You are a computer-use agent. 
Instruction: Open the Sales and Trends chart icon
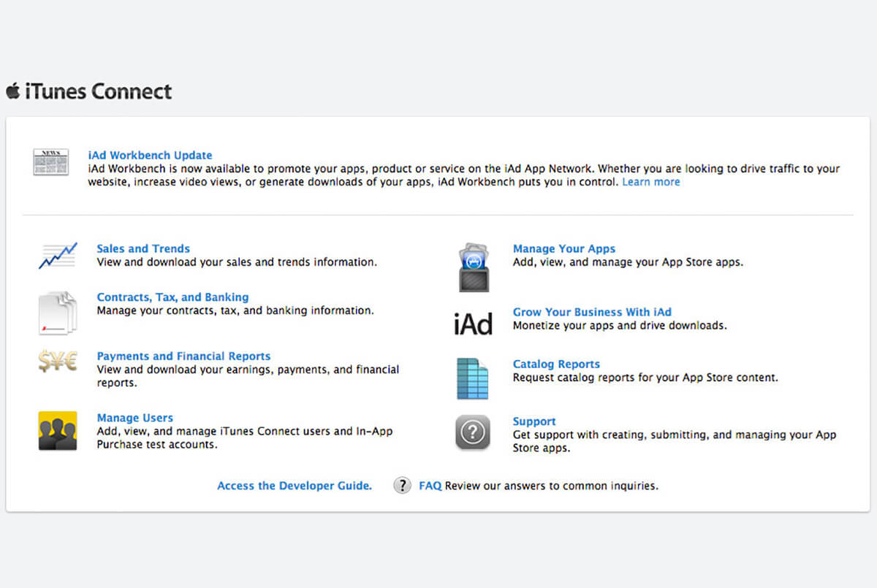pos(58,256)
